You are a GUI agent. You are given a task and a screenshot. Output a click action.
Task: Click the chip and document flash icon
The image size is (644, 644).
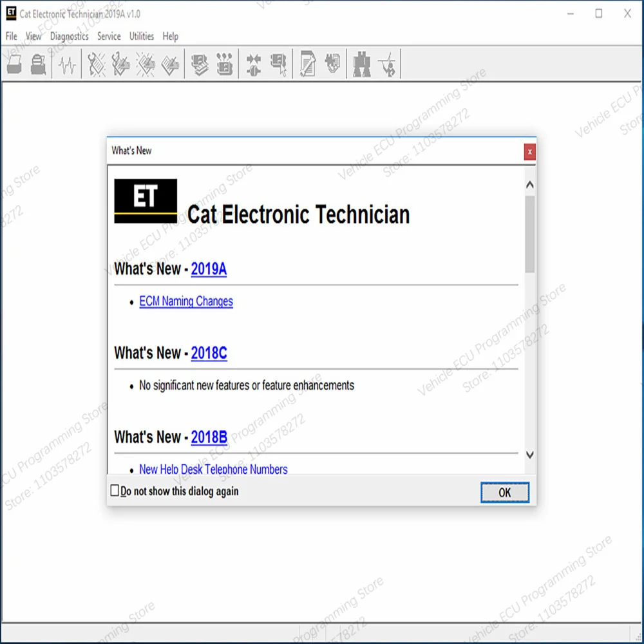(332, 64)
